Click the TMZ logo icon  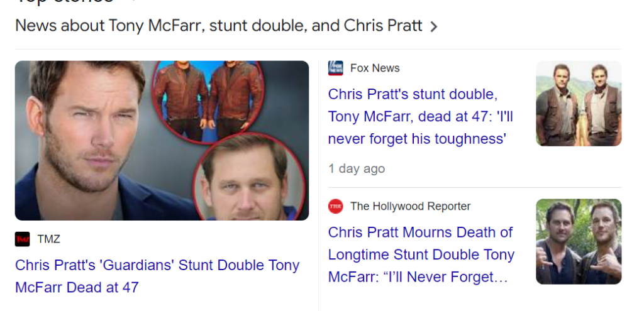coord(23,239)
